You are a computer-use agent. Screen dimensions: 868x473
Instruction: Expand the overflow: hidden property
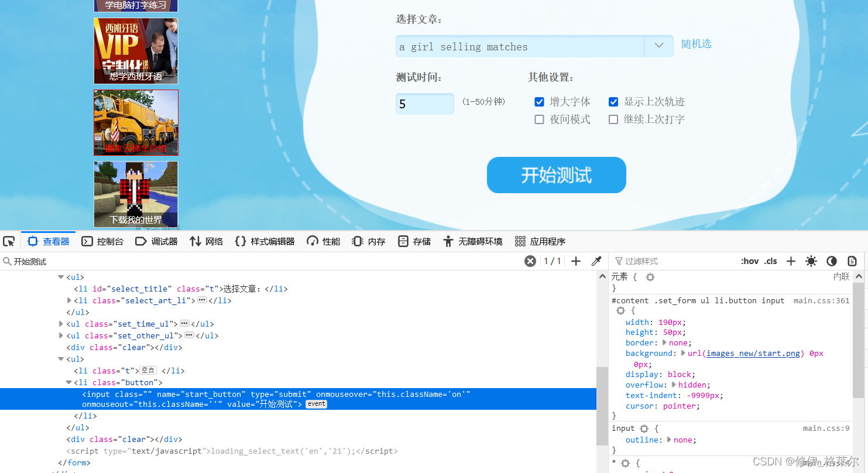[x=674, y=385]
